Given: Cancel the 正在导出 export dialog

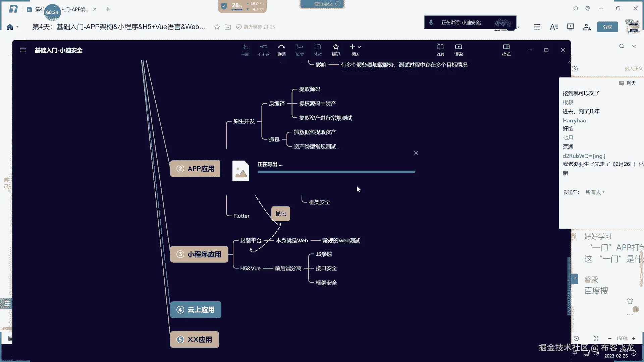Looking at the screenshot, I should (x=416, y=153).
